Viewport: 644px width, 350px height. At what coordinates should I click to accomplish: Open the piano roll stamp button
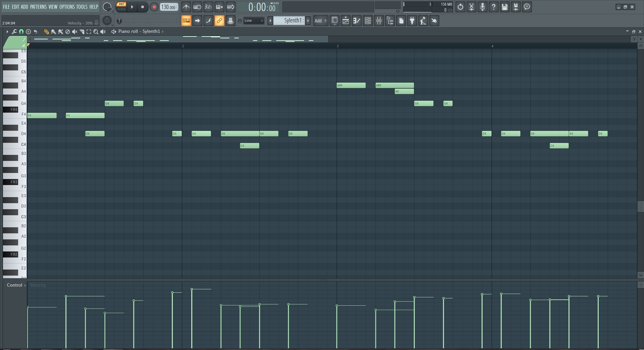click(x=28, y=32)
